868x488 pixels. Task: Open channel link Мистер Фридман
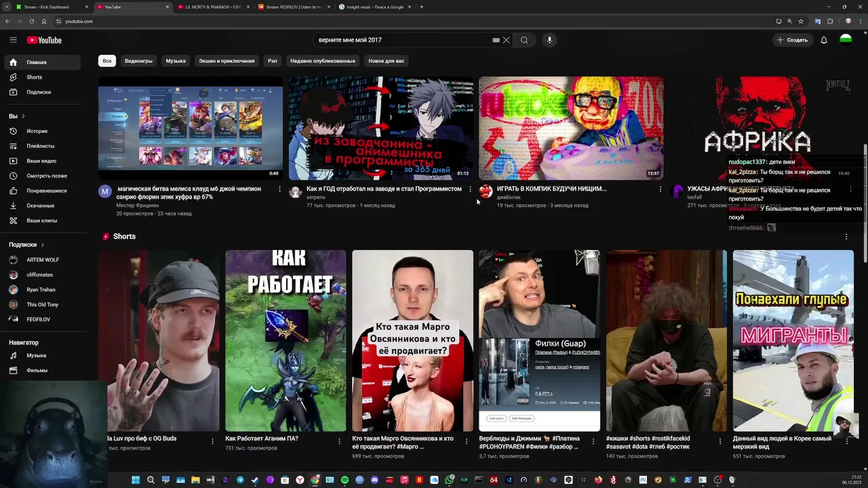(138, 205)
